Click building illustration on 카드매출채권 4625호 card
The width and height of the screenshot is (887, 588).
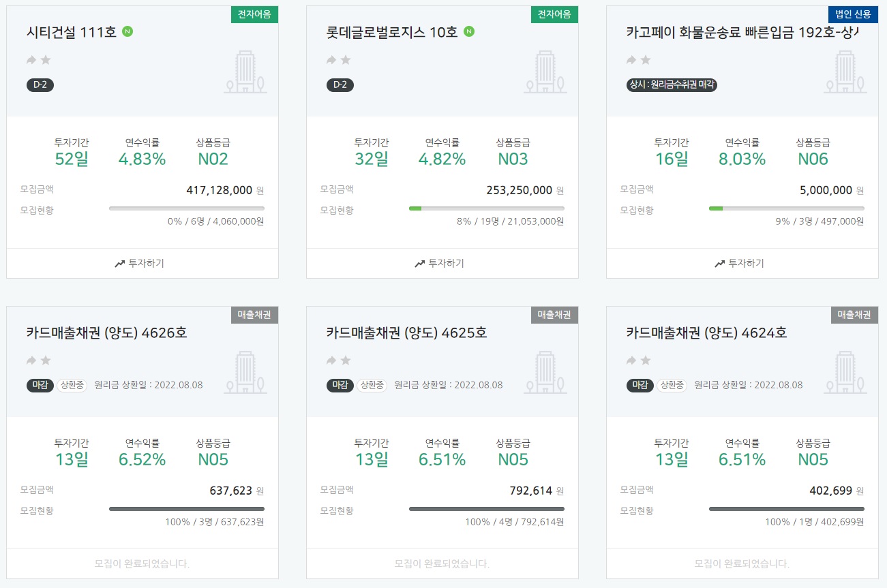click(545, 372)
